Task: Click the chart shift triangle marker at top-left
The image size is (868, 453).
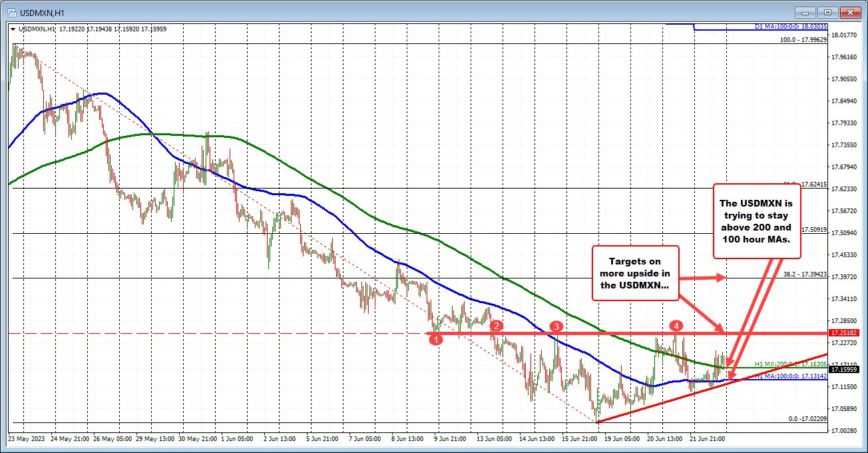Action: click(13, 29)
